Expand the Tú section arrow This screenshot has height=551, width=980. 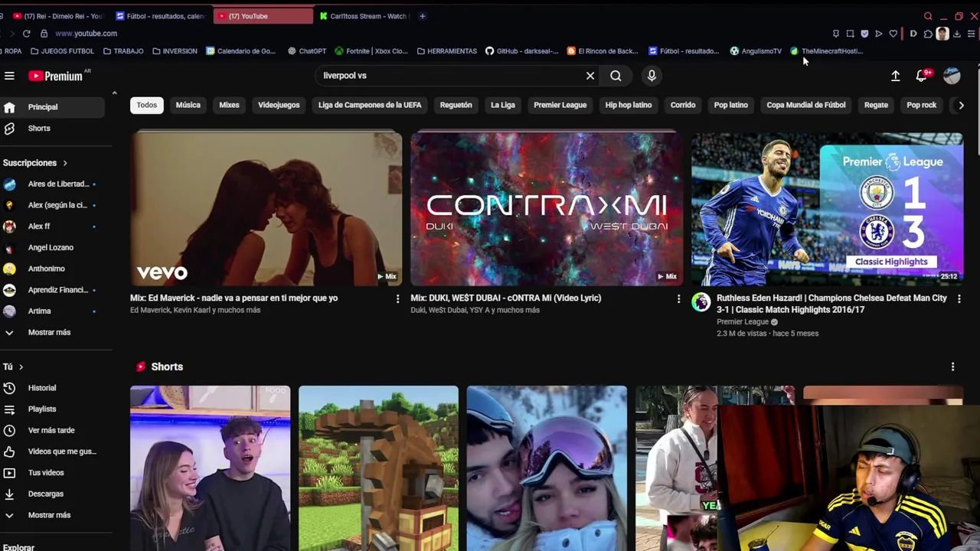coord(21,367)
